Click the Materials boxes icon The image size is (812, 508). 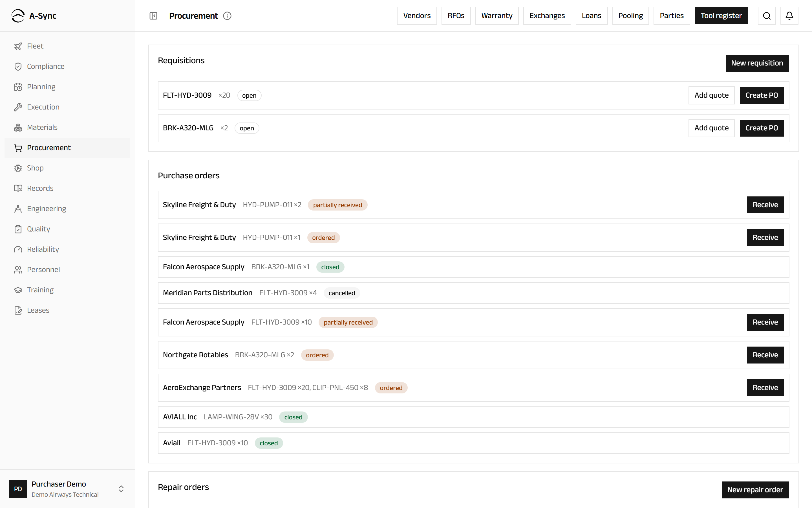[18, 127]
